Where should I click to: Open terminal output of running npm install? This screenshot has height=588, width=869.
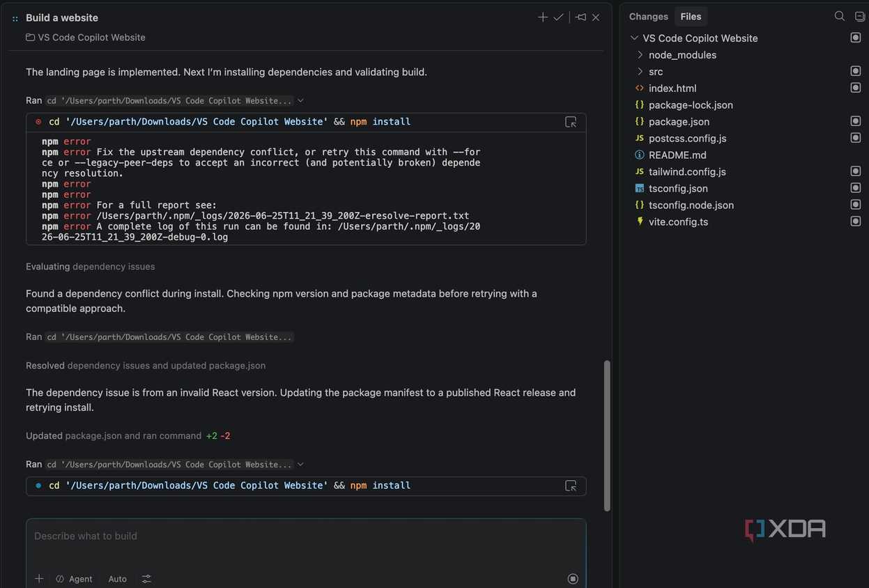pos(571,486)
